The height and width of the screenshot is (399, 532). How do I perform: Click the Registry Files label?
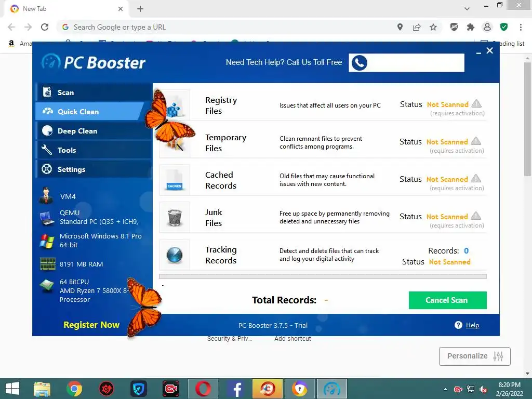pos(221,105)
